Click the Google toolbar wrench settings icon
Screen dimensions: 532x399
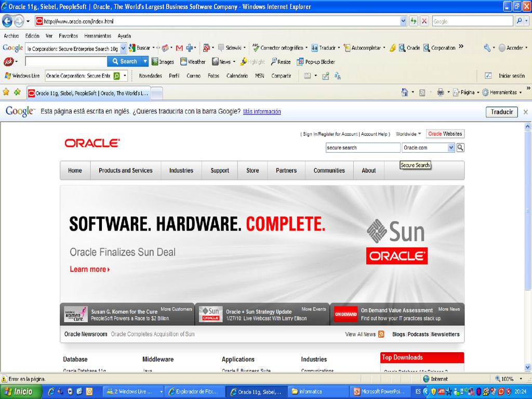tap(487, 48)
